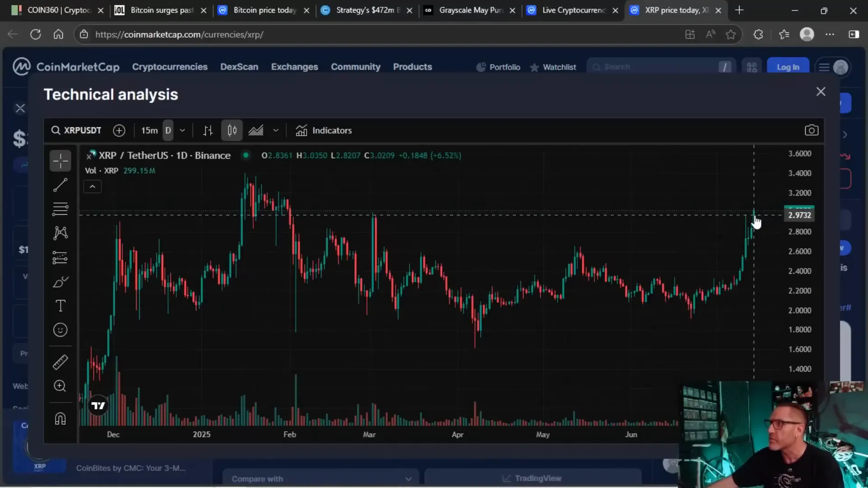Open the Exchanges menu
The height and width of the screenshot is (488, 868).
pyautogui.click(x=294, y=67)
